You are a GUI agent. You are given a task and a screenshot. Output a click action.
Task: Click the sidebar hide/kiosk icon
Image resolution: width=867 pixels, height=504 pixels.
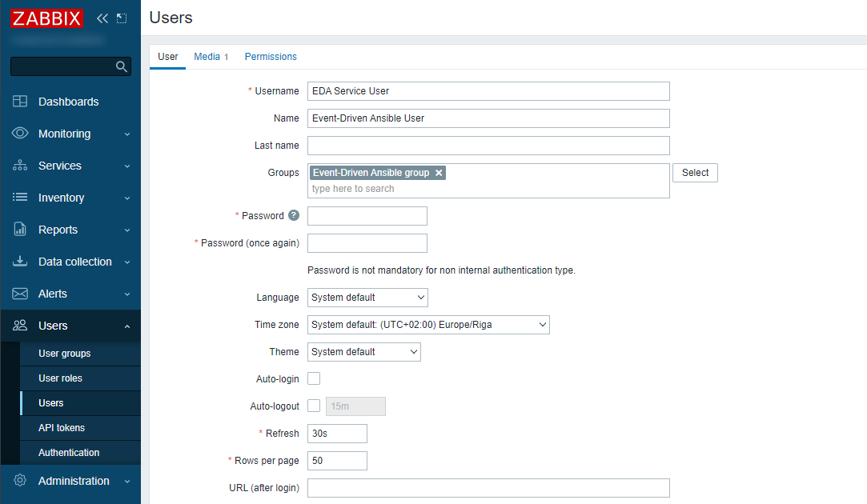[x=122, y=18]
